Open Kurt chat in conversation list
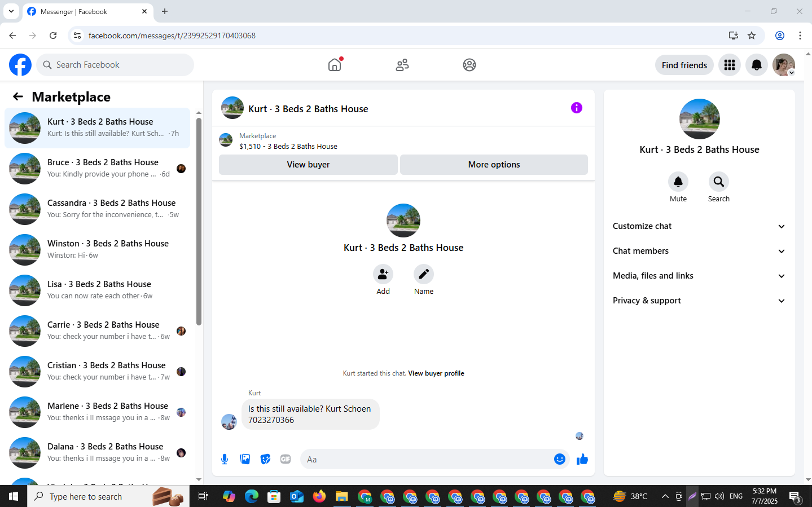The image size is (812, 507). point(97,128)
